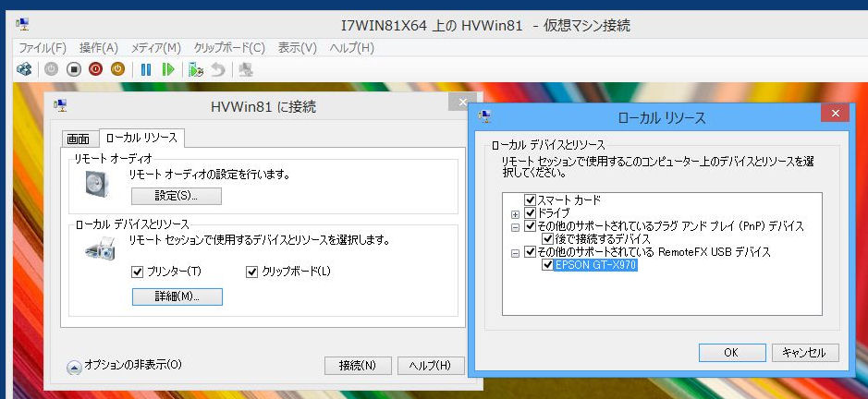Confirm with OK in ローカル リソース dialog

coord(732,353)
